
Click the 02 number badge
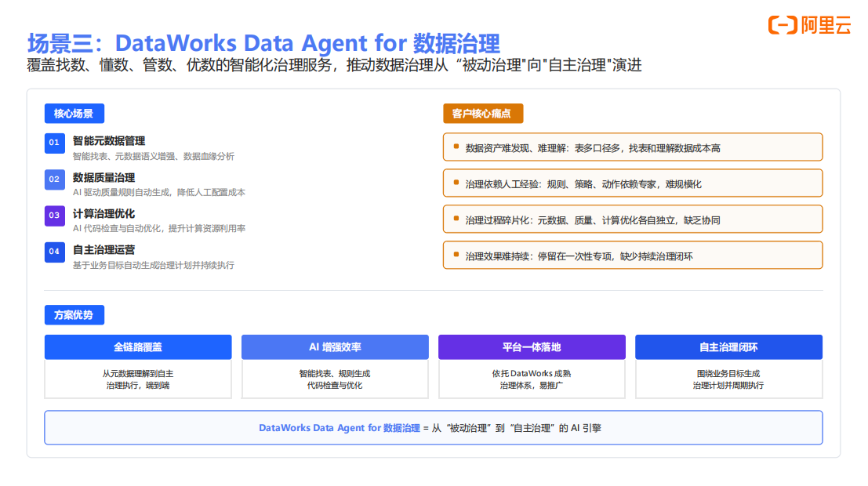pos(54,180)
